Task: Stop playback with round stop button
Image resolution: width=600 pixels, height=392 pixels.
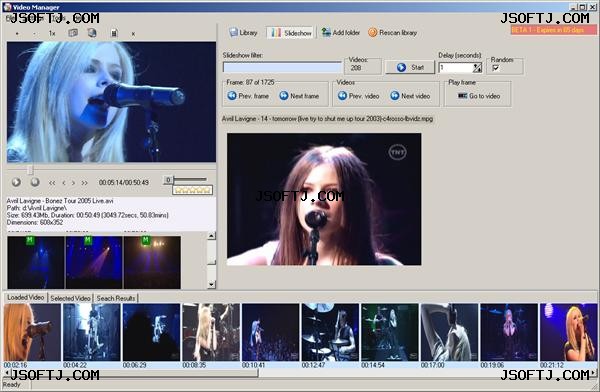Action: pyautogui.click(x=35, y=182)
